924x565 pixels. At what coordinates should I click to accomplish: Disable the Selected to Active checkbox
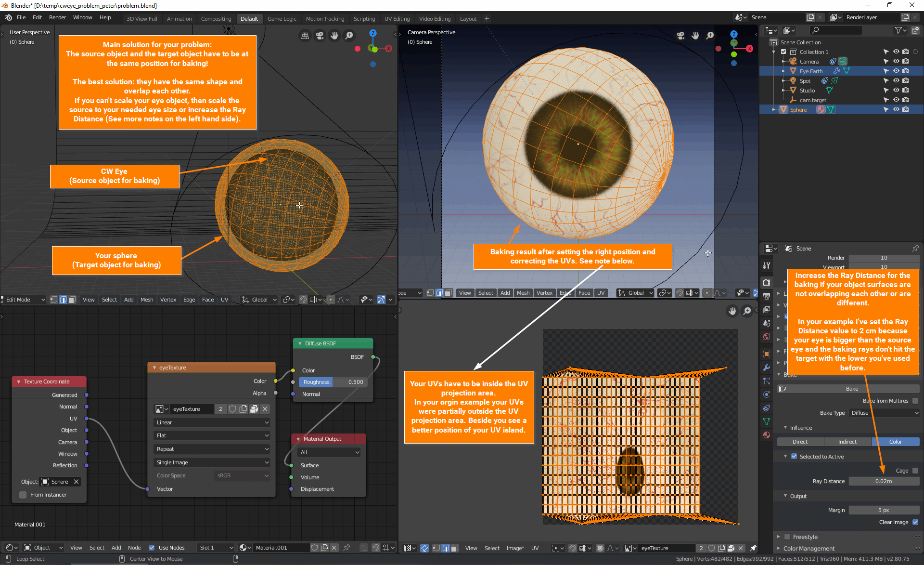pyautogui.click(x=794, y=457)
